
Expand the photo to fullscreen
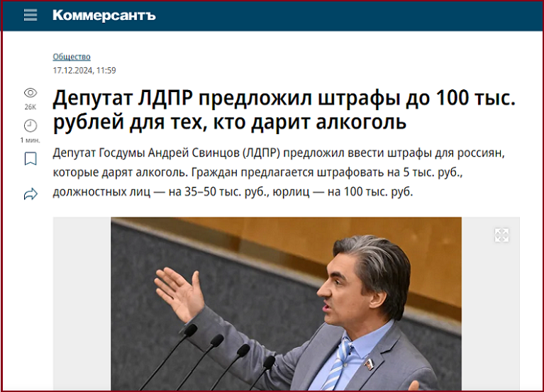coord(501,235)
